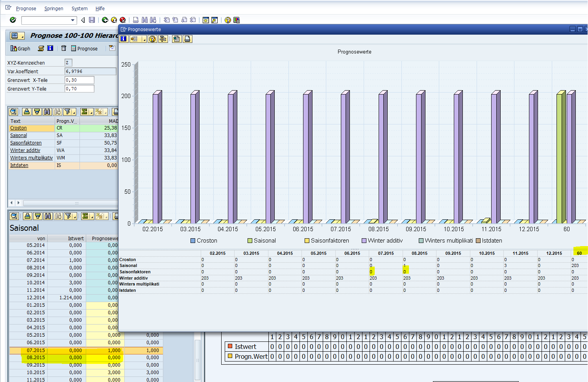The image size is (588, 382).
Task: Click sort ascending icon above the Saisonal table
Action: 27,216
